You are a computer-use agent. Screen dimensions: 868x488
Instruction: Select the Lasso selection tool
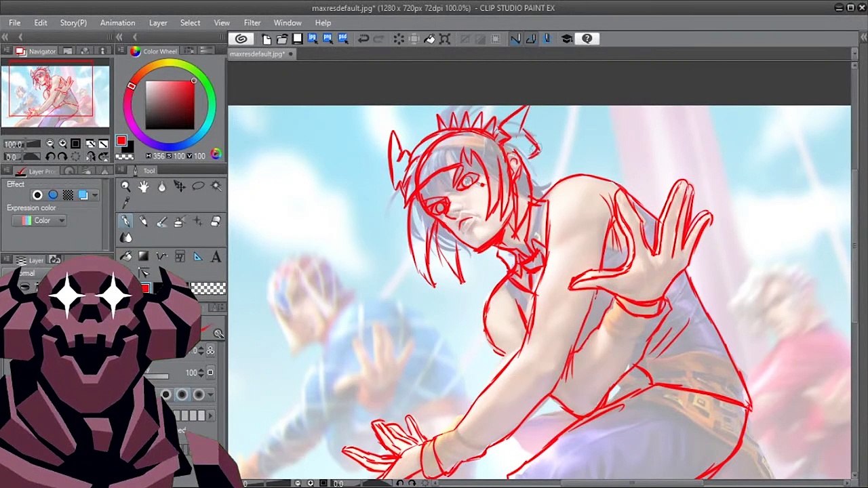198,186
